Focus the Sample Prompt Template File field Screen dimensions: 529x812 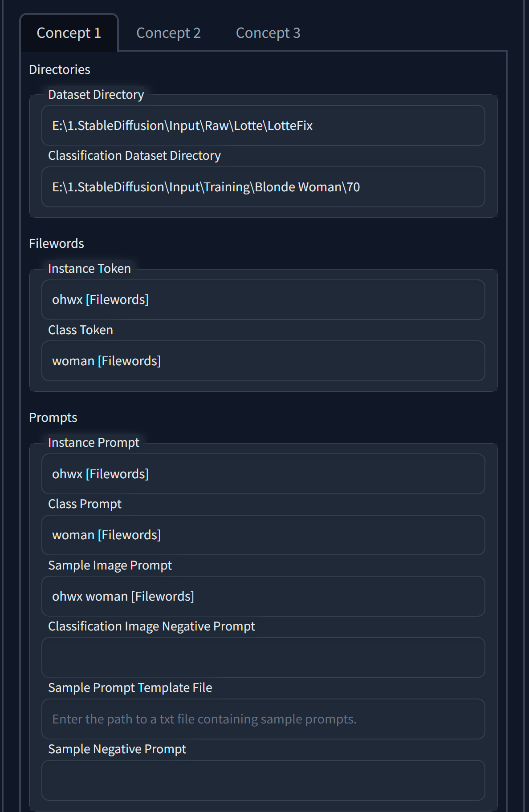(263, 719)
